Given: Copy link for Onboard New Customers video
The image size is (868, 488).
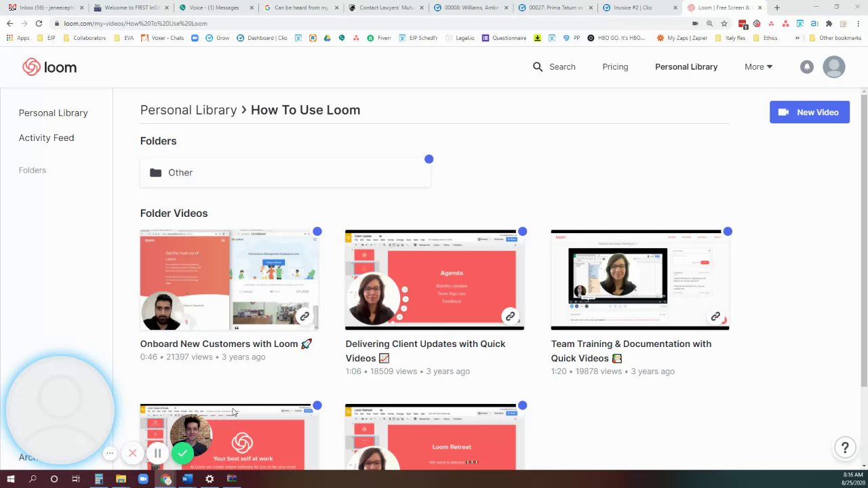Looking at the screenshot, I should coord(304,317).
